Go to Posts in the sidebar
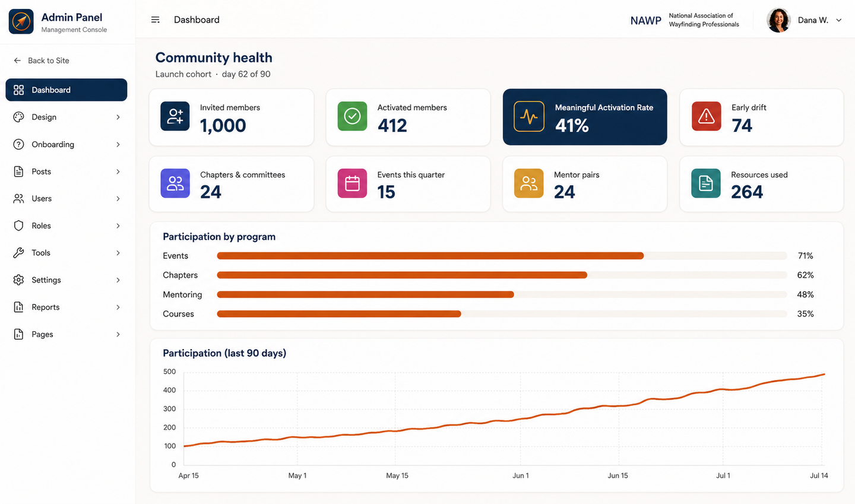 66,172
